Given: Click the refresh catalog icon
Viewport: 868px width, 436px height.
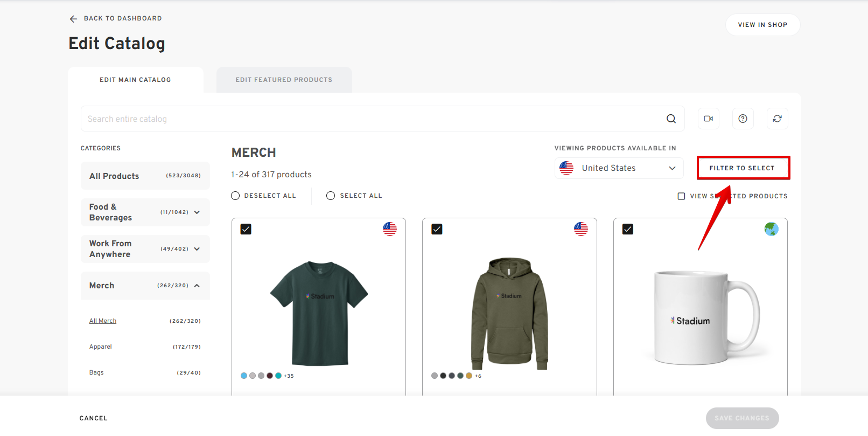Looking at the screenshot, I should pyautogui.click(x=777, y=119).
